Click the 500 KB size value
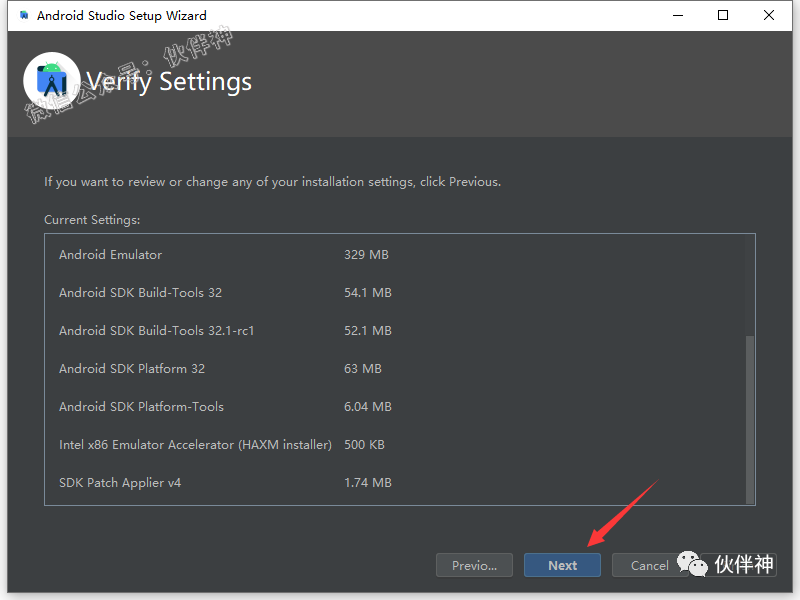 364,444
